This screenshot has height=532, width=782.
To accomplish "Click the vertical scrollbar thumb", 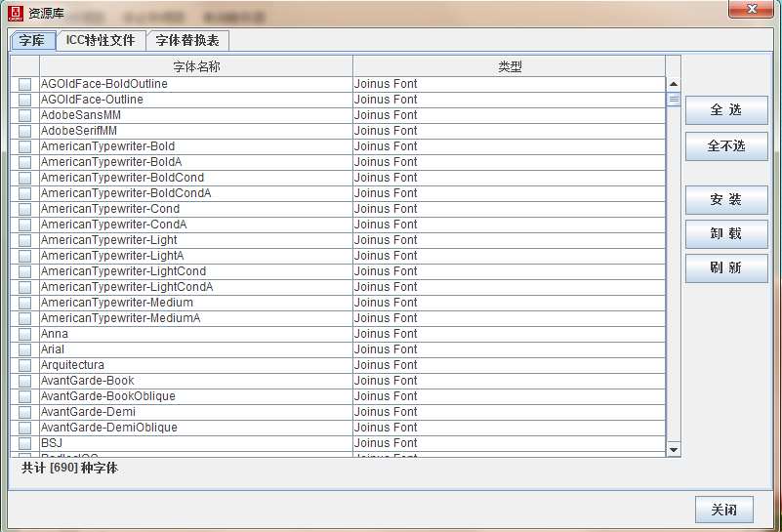I will 674,100.
